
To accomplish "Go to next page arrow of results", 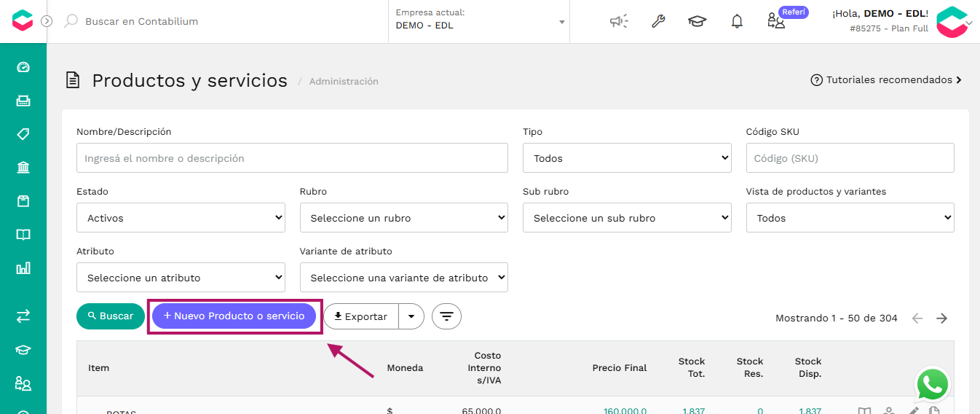I will 942,319.
